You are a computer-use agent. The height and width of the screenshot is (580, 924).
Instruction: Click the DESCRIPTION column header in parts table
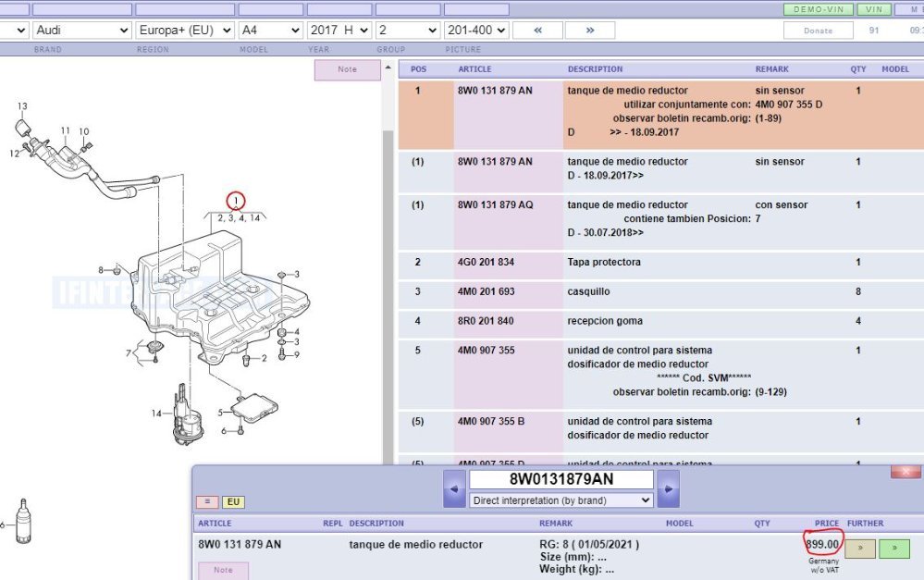595,69
